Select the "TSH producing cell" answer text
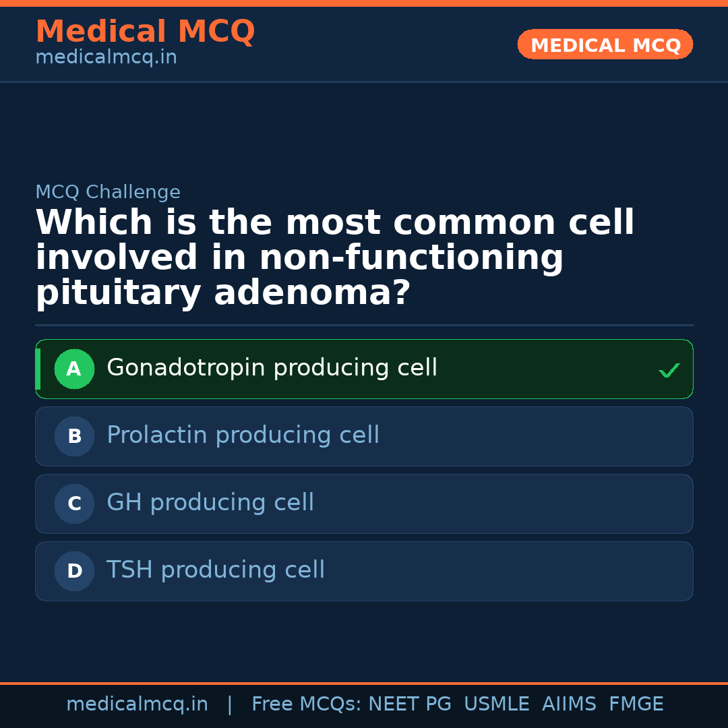The height and width of the screenshot is (728, 728). pos(215,570)
